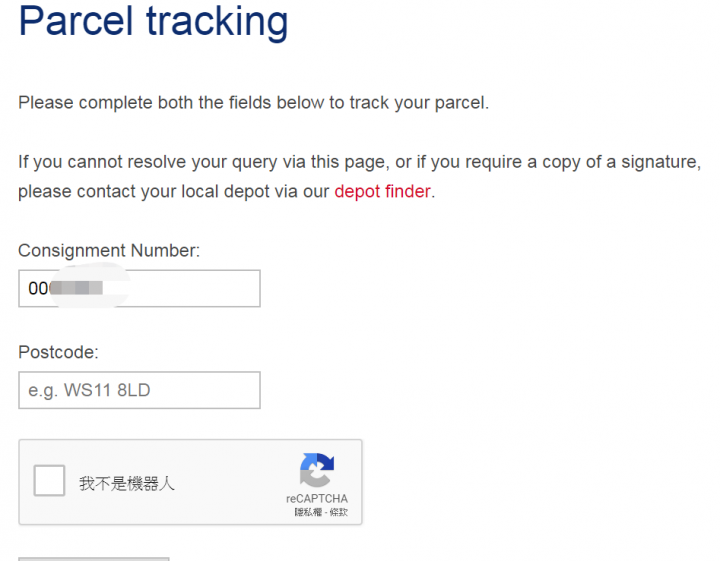The width and height of the screenshot is (720, 561).
Task: Click the 'Please complete both the fields' sentence
Action: pos(253,102)
